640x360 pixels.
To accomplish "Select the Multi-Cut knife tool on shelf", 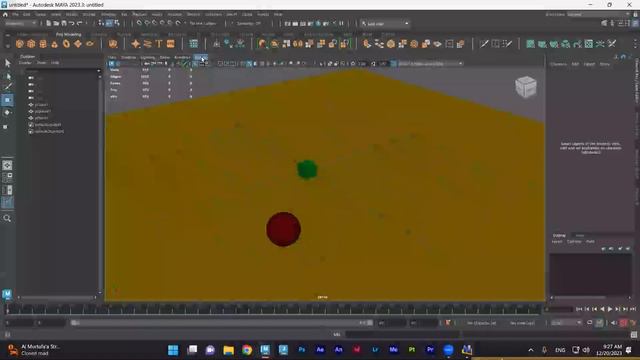I will click(x=484, y=44).
